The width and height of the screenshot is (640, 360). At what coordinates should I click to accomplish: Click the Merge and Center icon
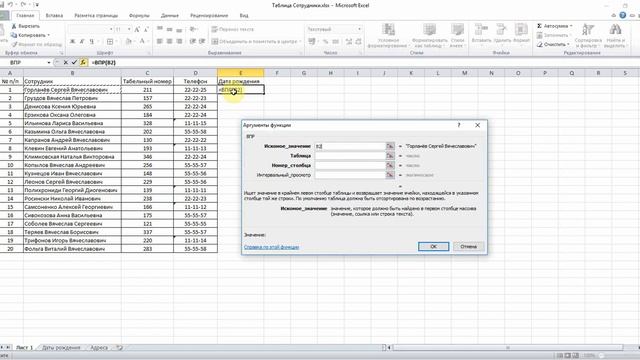tap(215, 41)
